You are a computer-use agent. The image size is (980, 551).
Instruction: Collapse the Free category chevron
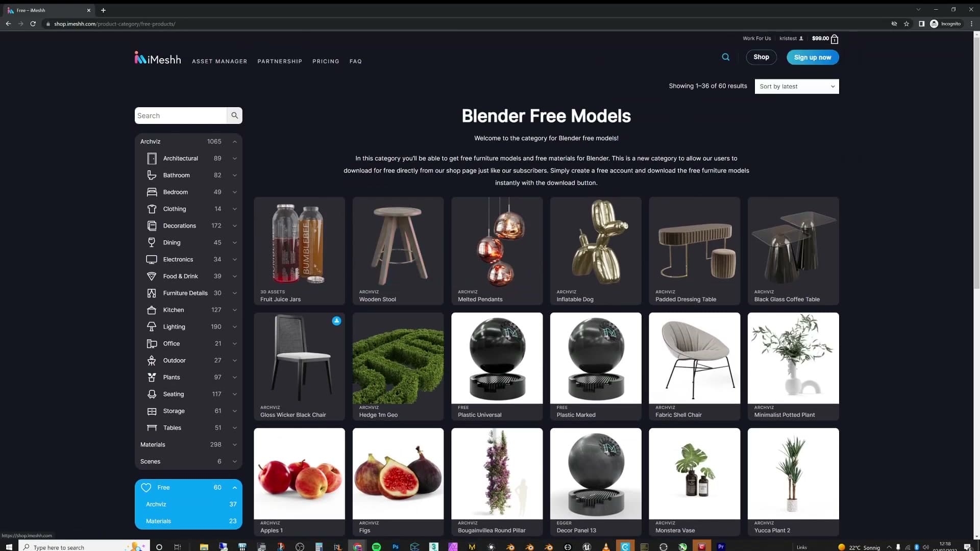234,487
